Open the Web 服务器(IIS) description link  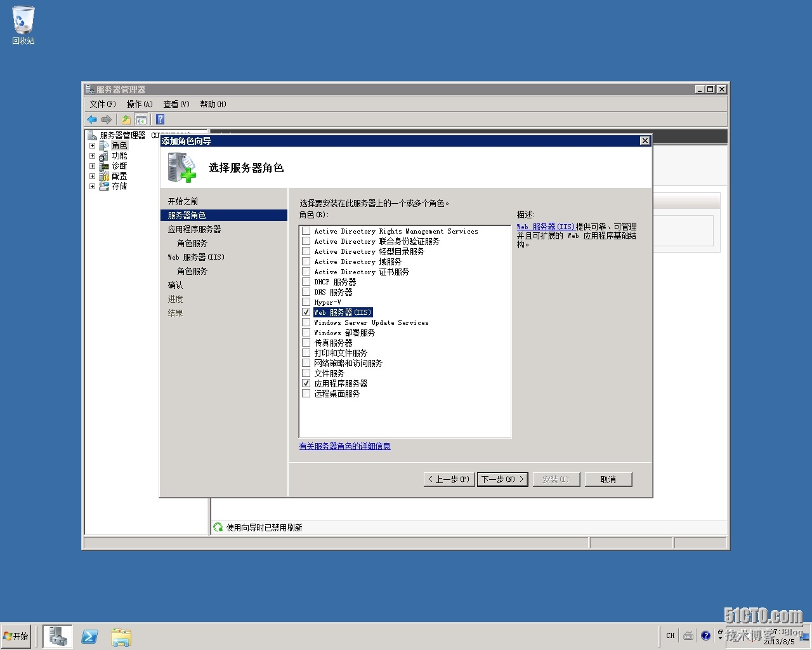pyautogui.click(x=546, y=227)
